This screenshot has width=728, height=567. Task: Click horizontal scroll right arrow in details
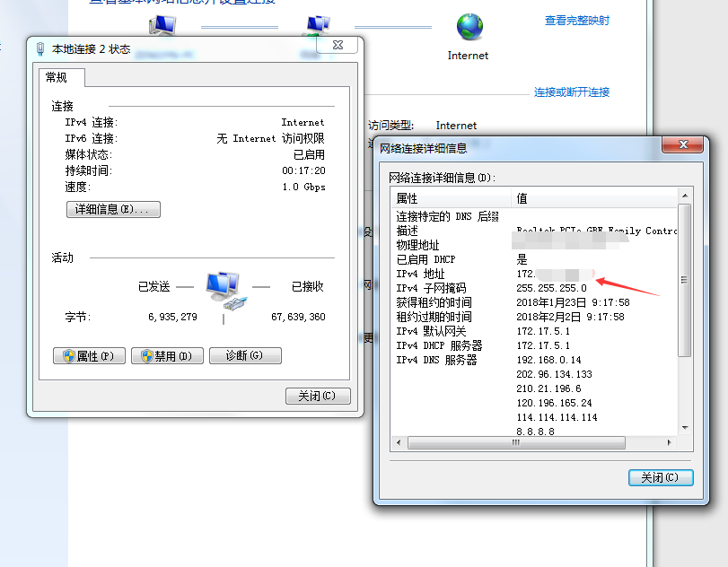(669, 442)
